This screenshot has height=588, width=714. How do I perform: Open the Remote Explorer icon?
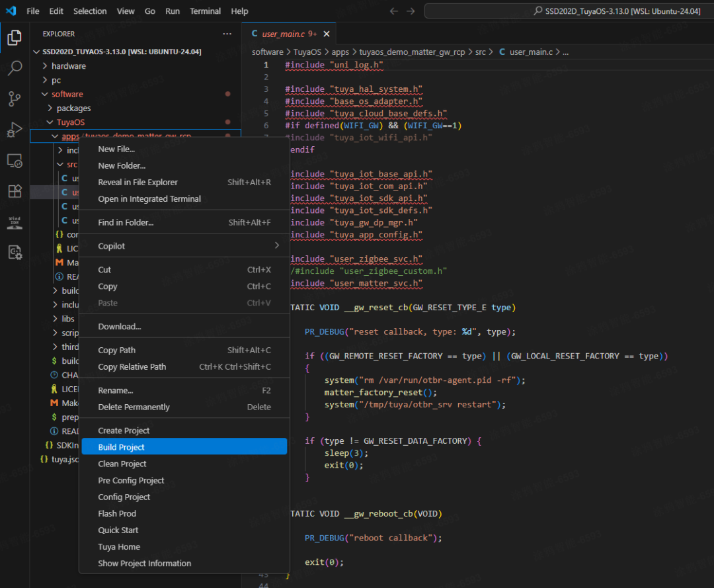15,161
